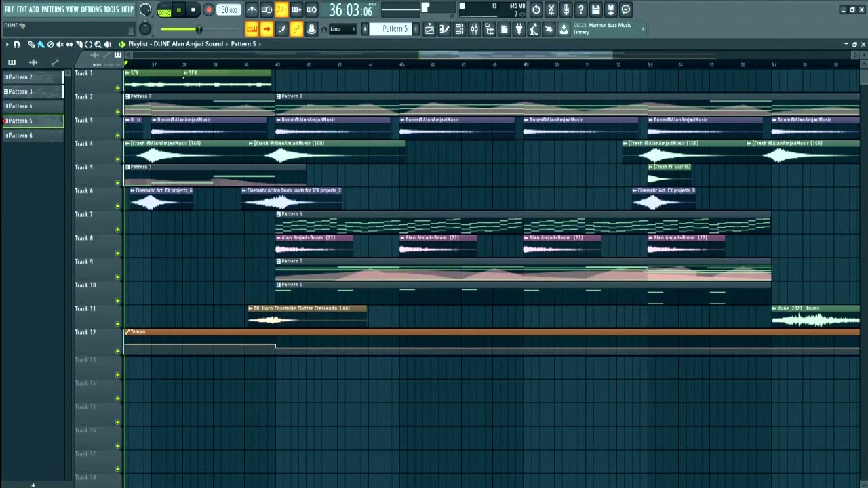Toggle countdown before recording icon
The width and height of the screenshot is (868, 488).
(x=281, y=9)
